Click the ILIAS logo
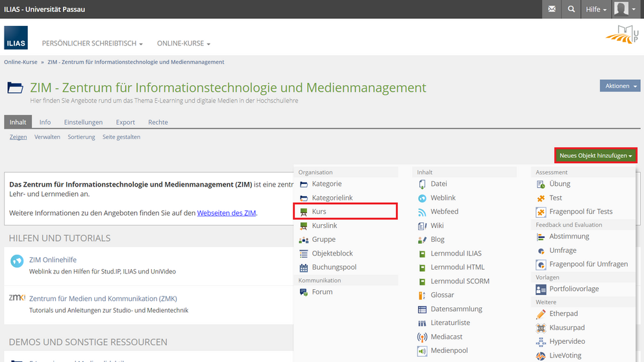The image size is (644, 362). click(x=16, y=38)
